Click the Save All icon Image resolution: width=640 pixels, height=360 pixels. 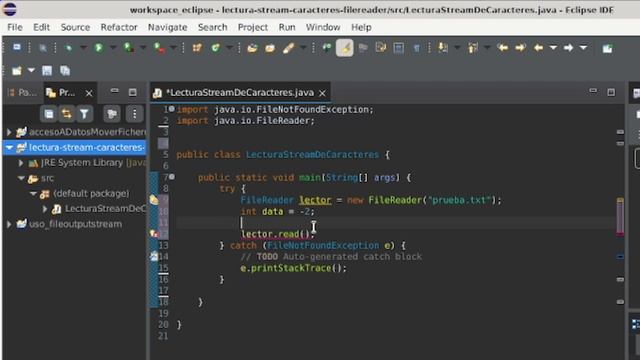(x=65, y=71)
